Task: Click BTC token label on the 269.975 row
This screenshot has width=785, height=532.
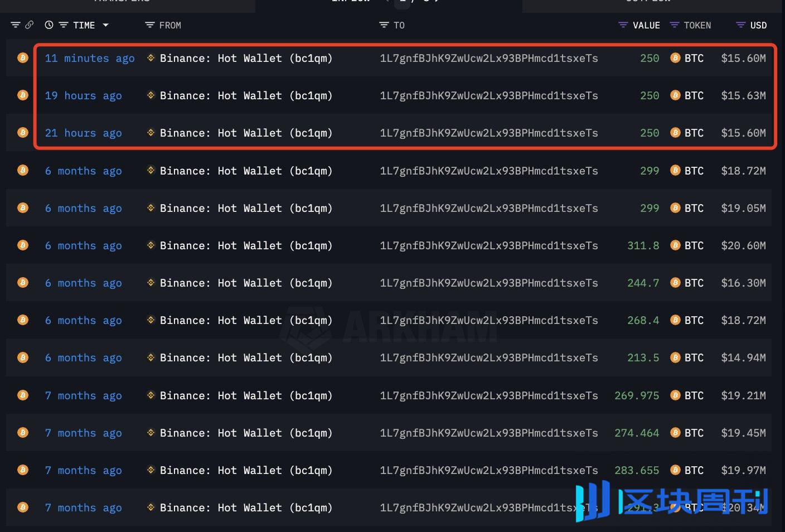Action: (x=694, y=395)
